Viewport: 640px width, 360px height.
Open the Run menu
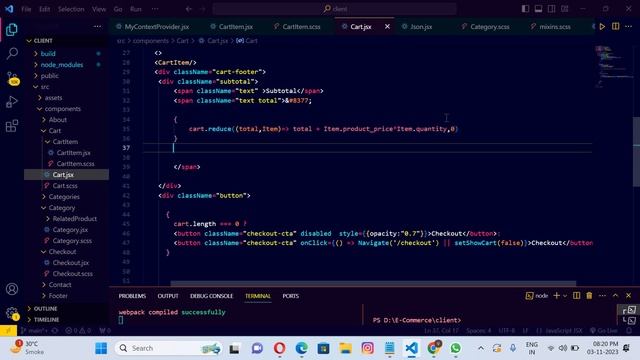(x=136, y=9)
